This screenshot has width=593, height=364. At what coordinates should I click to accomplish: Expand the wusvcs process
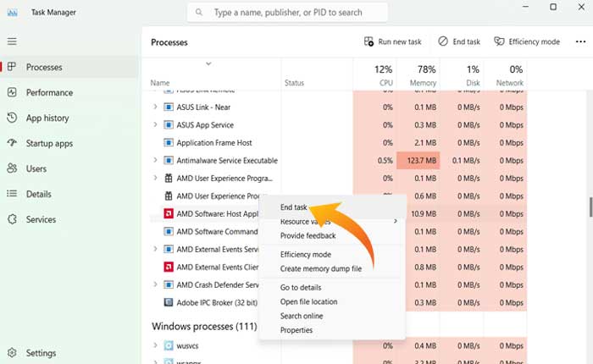pos(155,345)
